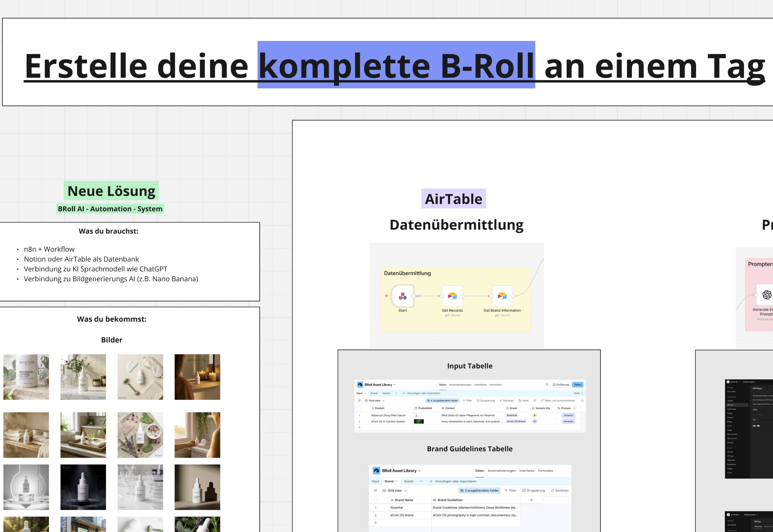This screenshot has width=773, height=532.
Task: Open views sidebar hamburger in Input Tabelle
Action: (359, 401)
